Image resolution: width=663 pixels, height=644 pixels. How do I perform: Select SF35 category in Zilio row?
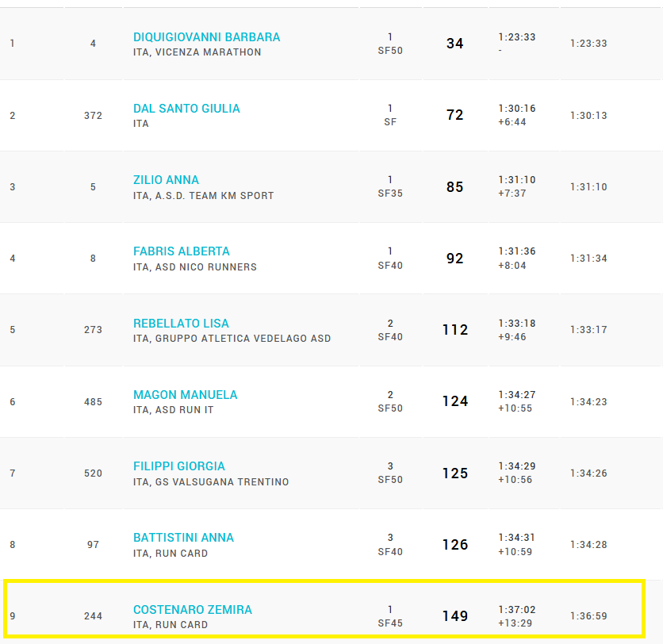click(x=390, y=194)
